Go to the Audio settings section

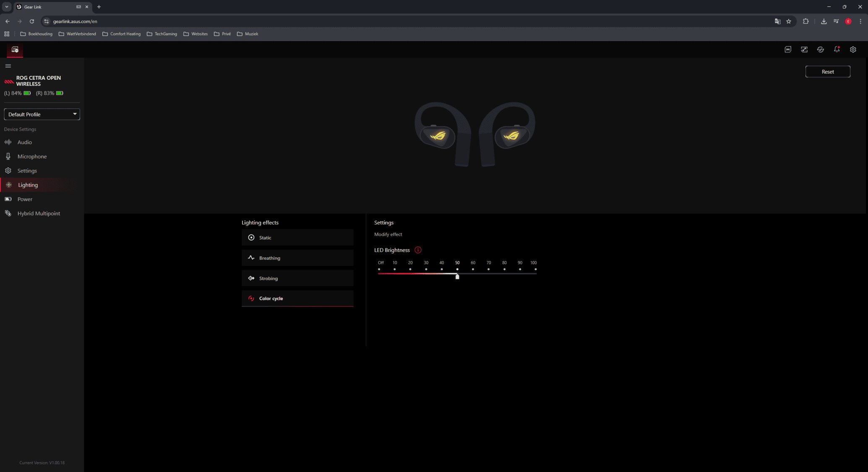point(24,142)
